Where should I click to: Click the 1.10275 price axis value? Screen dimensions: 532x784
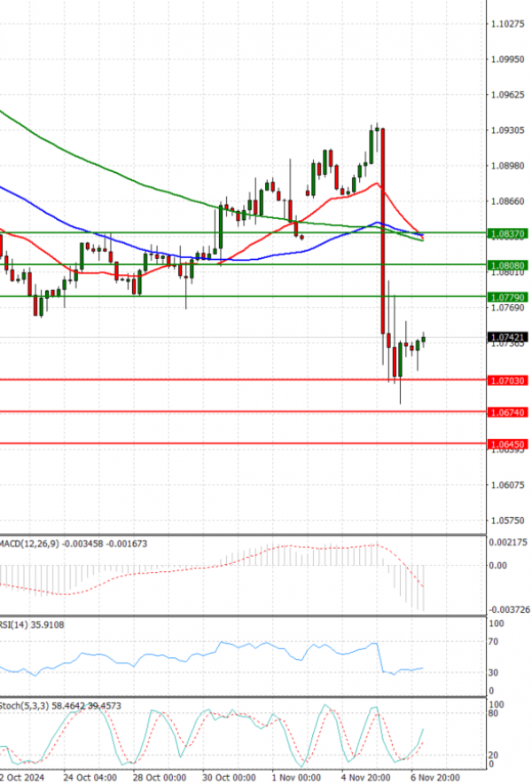pos(508,23)
